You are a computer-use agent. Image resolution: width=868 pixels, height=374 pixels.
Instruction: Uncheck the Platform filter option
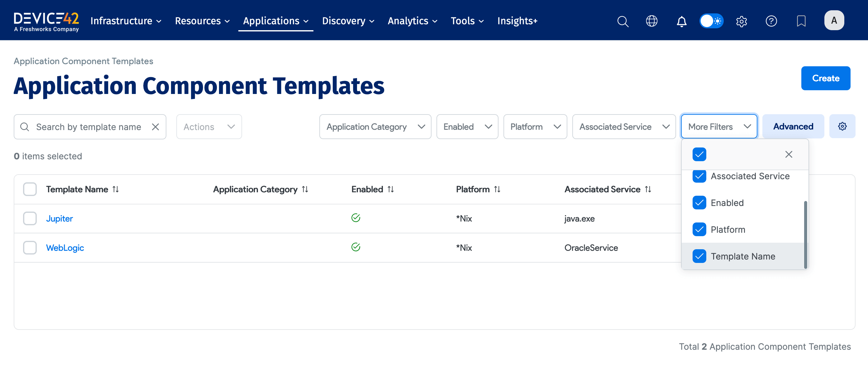(x=699, y=230)
